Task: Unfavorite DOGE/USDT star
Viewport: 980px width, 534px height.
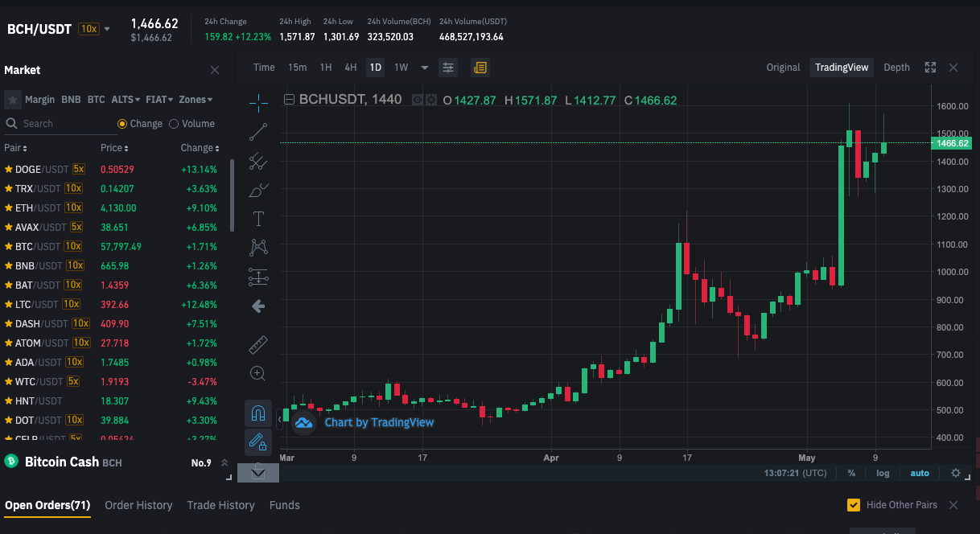Action: (x=9, y=169)
